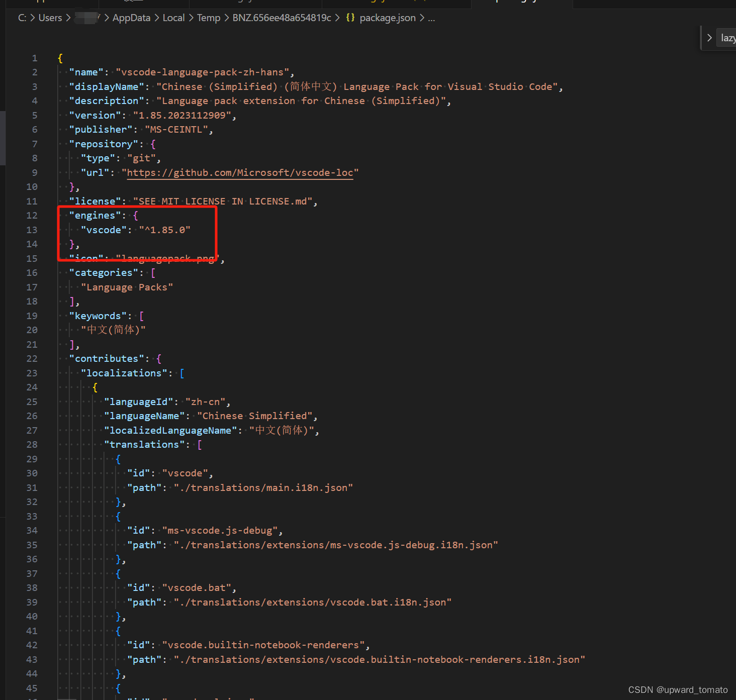Viewport: 736px width, 700px height.
Task: Click the vscode.bat.i18n.json path string
Action: pyautogui.click(x=313, y=602)
